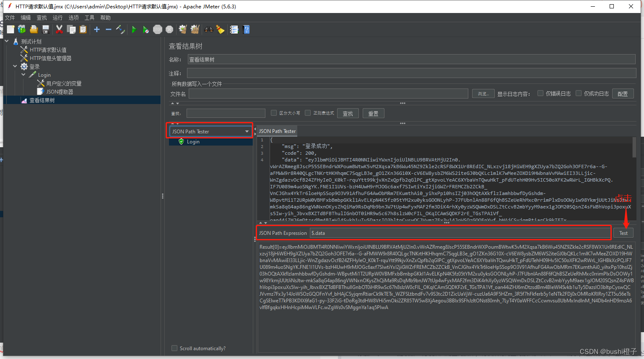Open the JSON Path Tester renderer dropdown

[210, 131]
